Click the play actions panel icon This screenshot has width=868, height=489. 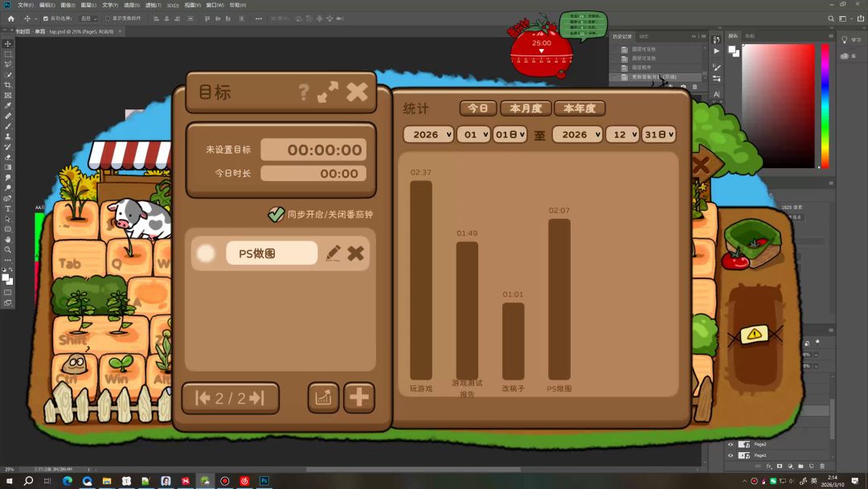point(716,51)
